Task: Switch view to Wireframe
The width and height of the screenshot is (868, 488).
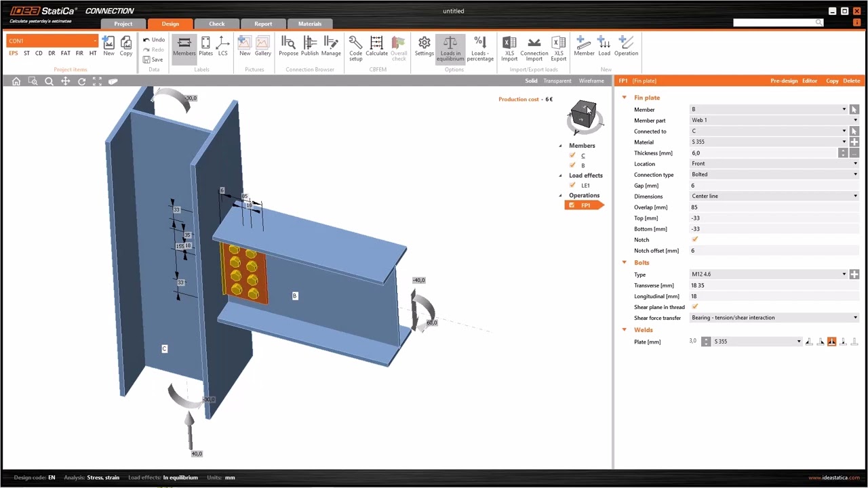Action: [591, 81]
